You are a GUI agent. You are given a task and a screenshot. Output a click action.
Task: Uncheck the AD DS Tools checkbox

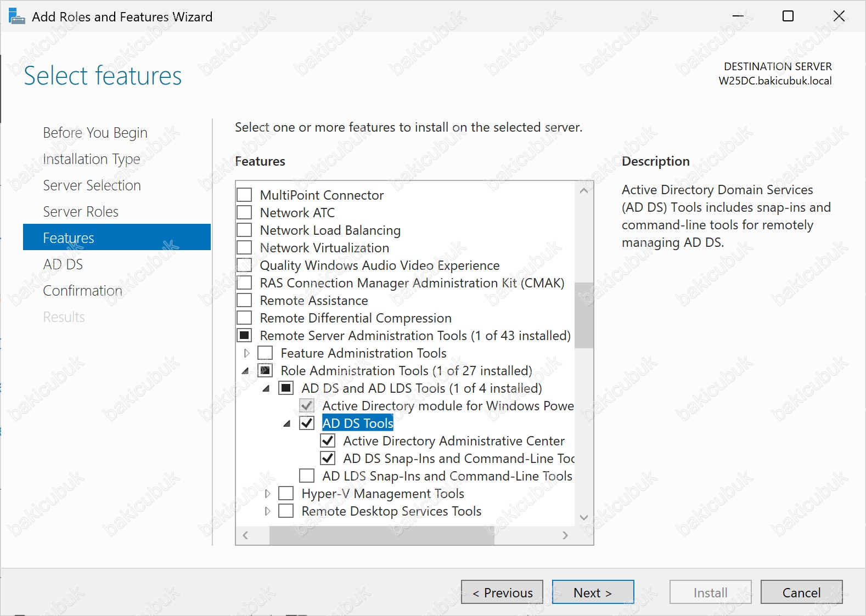[307, 423]
